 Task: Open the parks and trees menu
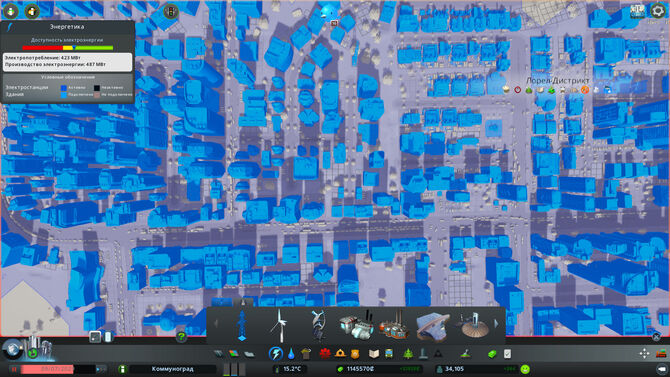(408, 353)
